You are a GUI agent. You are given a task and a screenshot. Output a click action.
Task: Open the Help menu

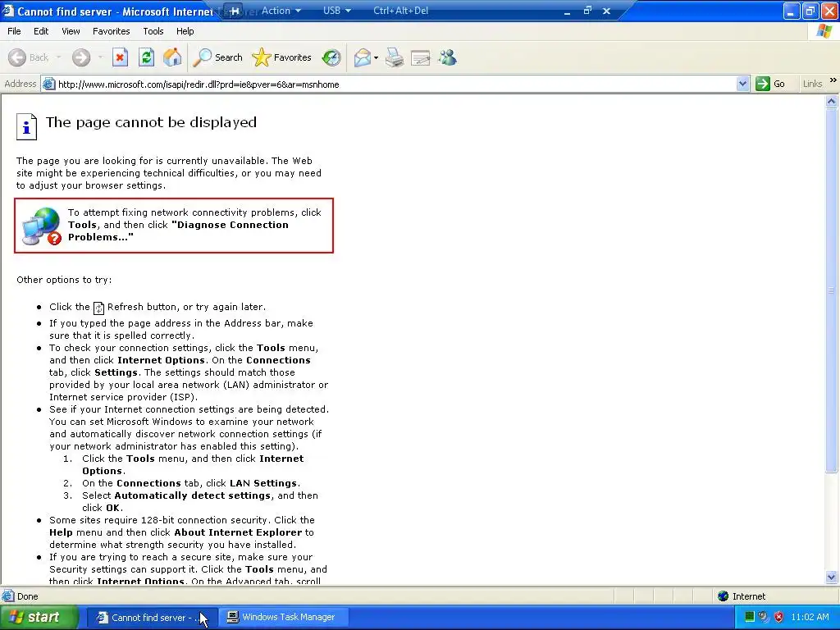pos(185,31)
